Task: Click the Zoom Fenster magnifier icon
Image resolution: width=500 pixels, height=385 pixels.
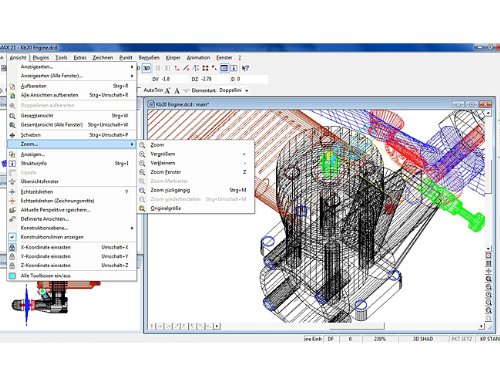Action: pyautogui.click(x=142, y=172)
